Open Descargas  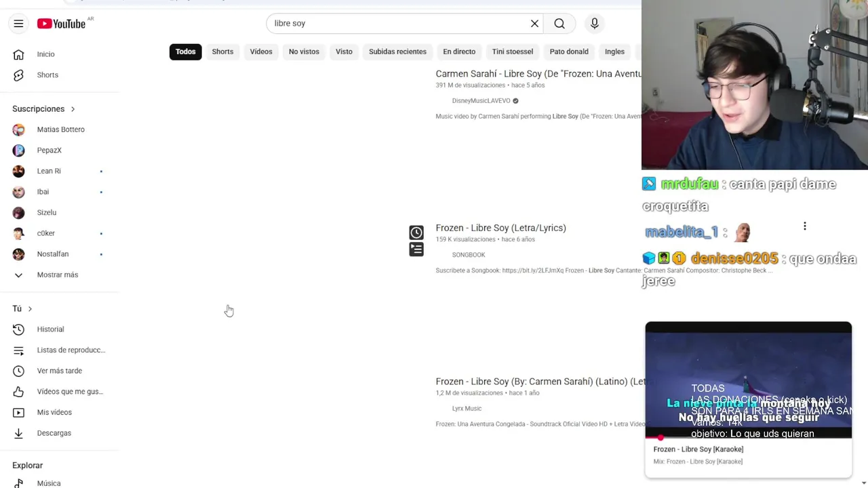pyautogui.click(x=54, y=433)
